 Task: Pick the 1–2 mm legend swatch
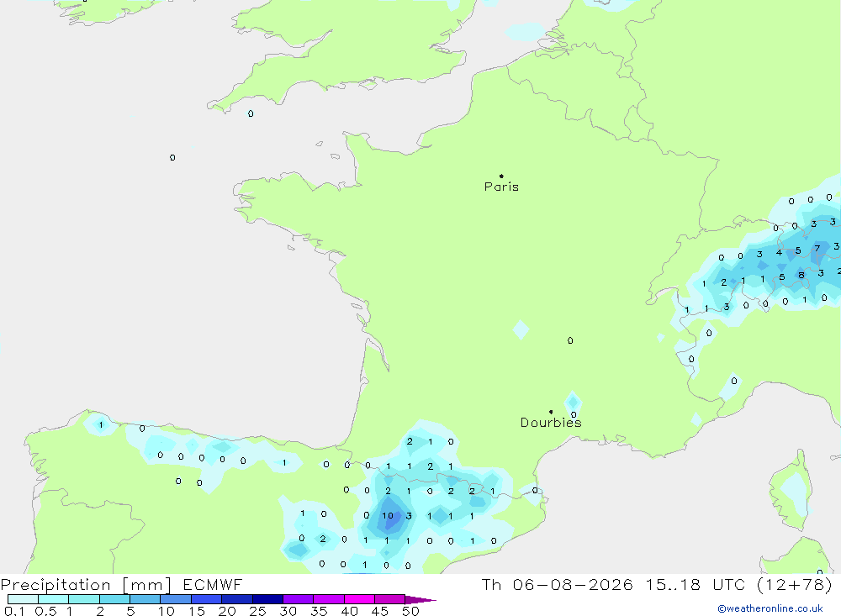pyautogui.click(x=84, y=599)
